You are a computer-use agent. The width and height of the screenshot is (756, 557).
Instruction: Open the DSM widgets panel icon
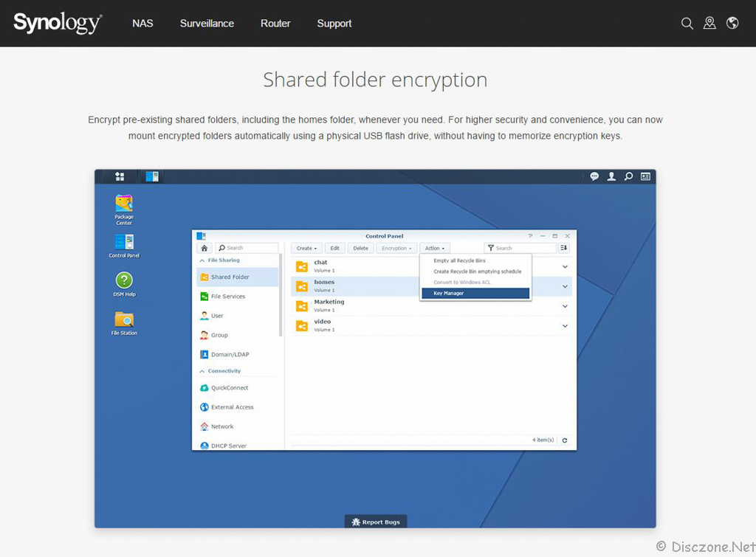645,176
